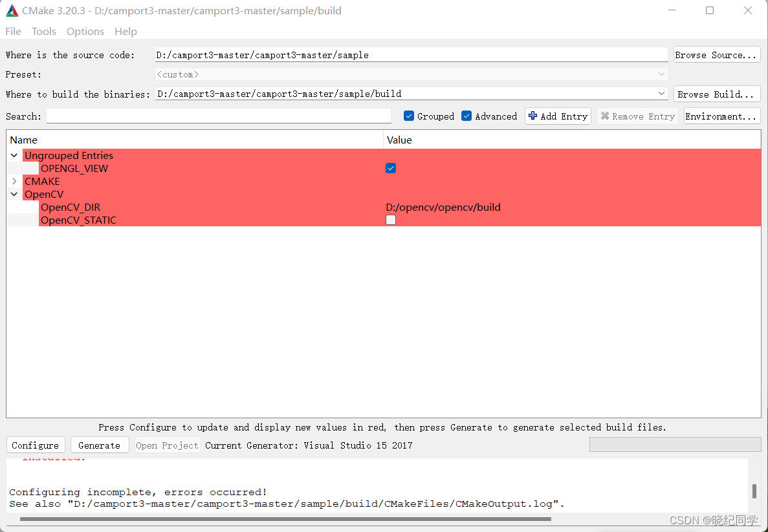Select the OpenCV_STATIC entry name
This screenshot has height=532, width=768.
coord(79,220)
